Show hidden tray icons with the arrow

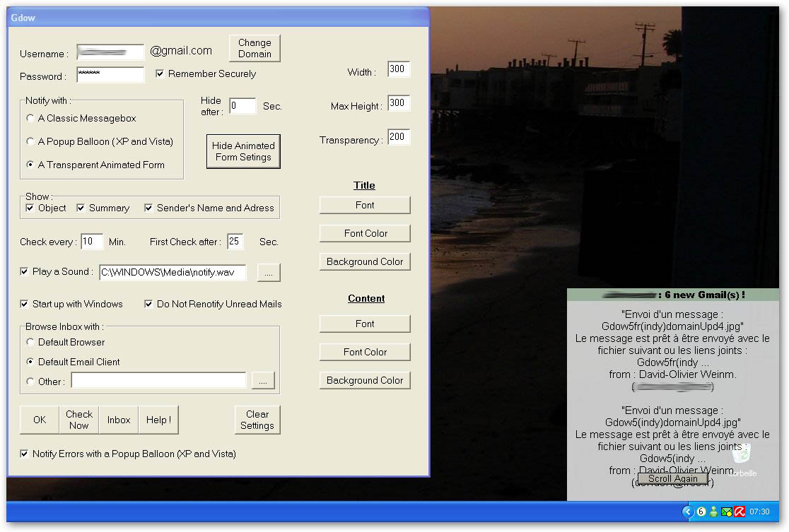[x=688, y=512]
